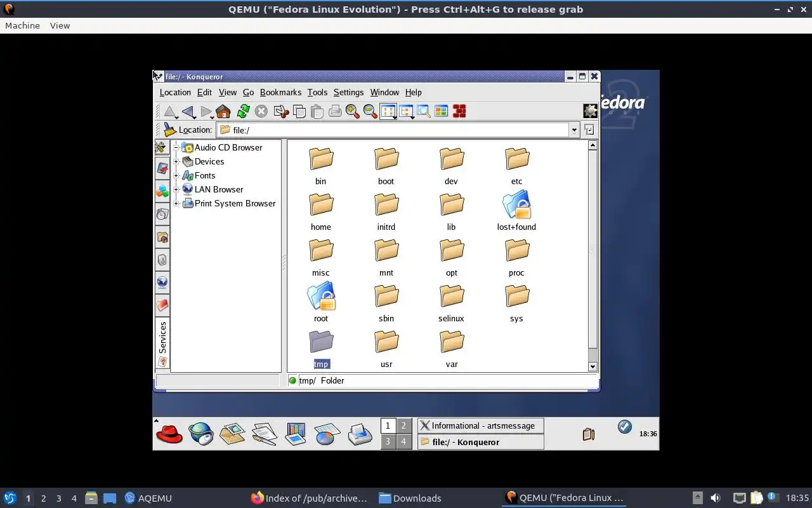Copy selection using Copy toolbar icon

pos(299,112)
